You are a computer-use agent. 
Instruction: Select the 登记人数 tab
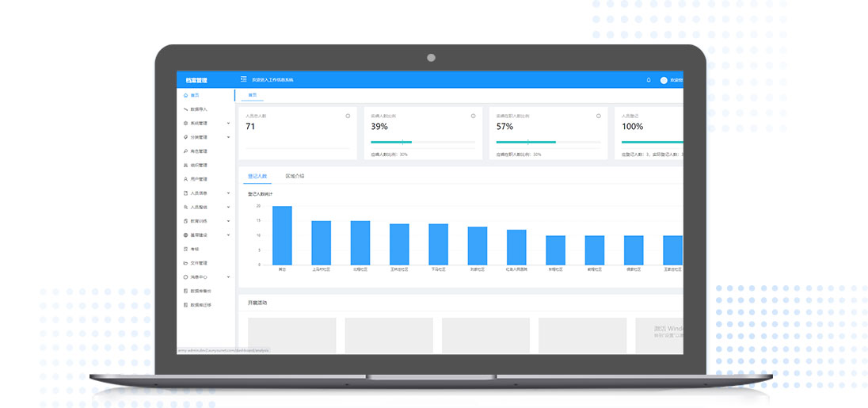(x=257, y=176)
